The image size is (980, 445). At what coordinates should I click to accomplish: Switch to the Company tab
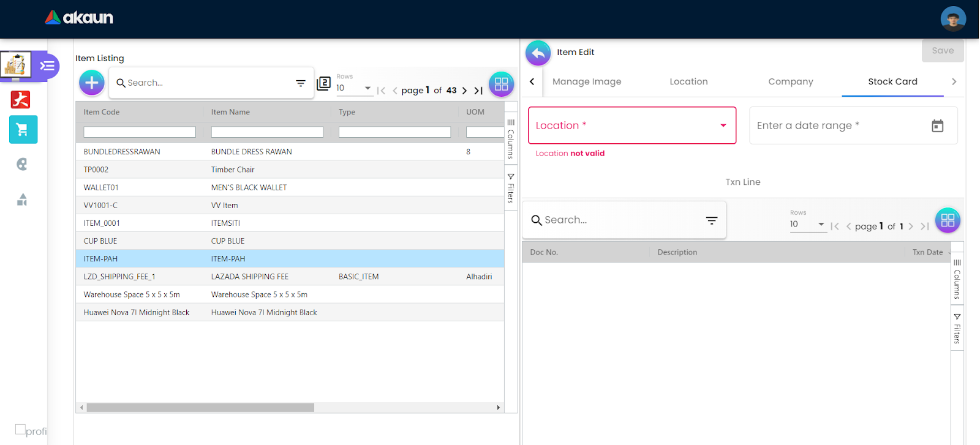(790, 81)
